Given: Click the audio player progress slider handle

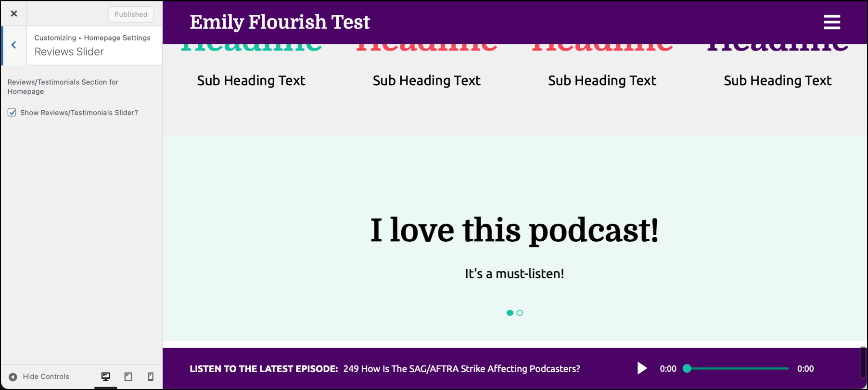Looking at the screenshot, I should [687, 369].
